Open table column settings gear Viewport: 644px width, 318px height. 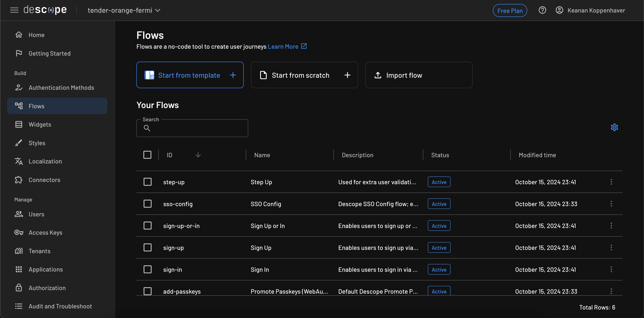614,127
